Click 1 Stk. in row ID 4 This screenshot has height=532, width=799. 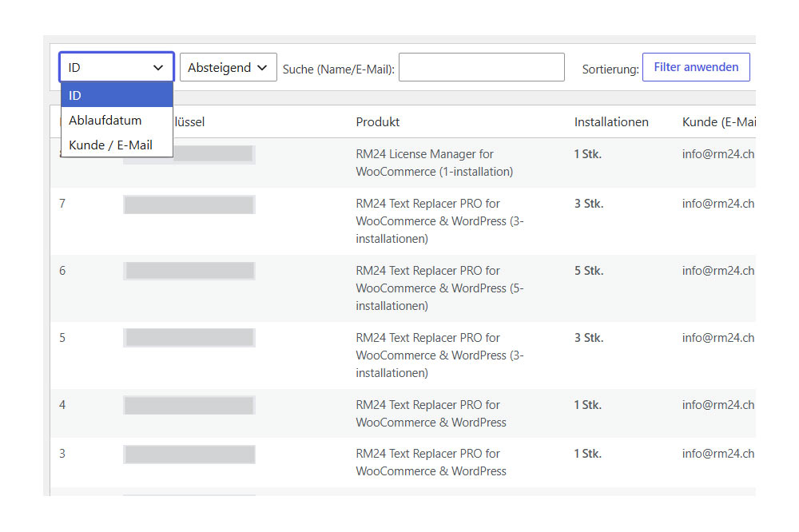pos(588,405)
